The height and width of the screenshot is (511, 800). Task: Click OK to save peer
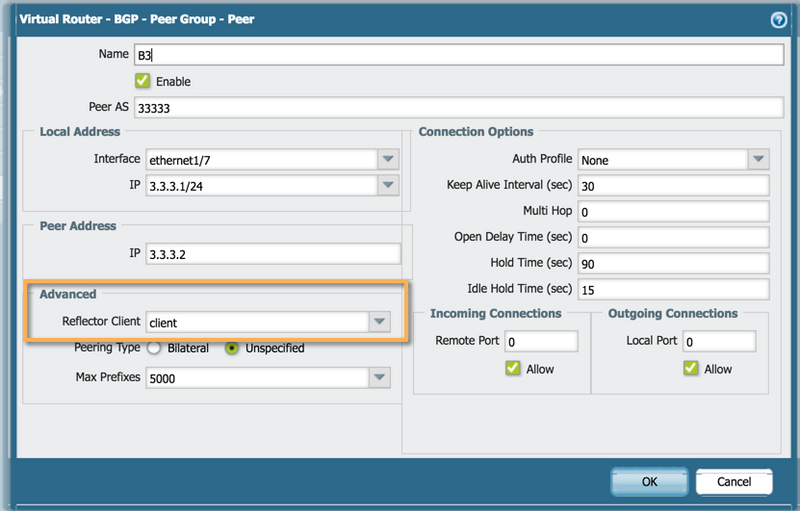tap(649, 482)
